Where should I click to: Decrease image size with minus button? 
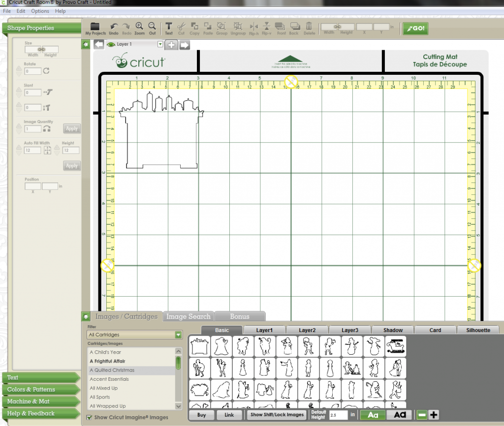(422, 415)
